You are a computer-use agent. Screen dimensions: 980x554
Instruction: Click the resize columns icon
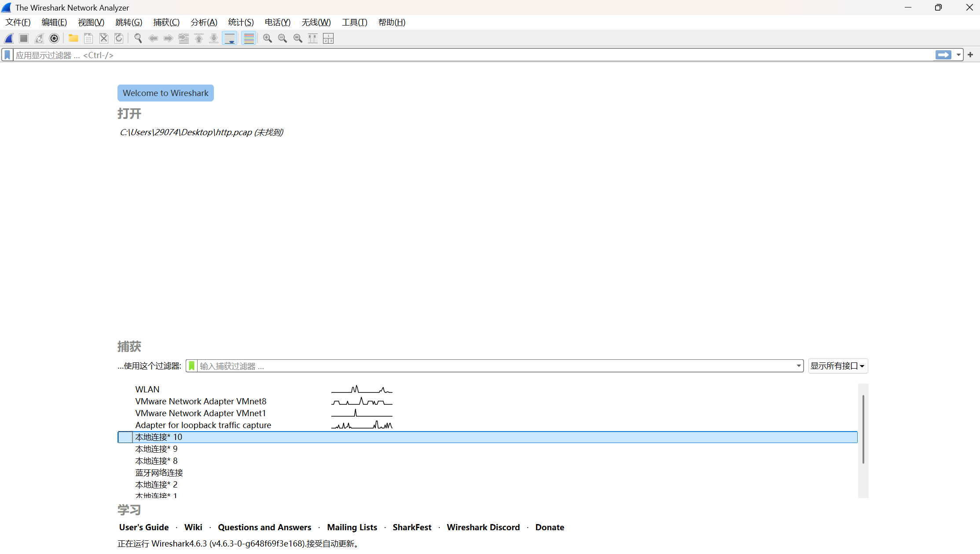coord(313,38)
